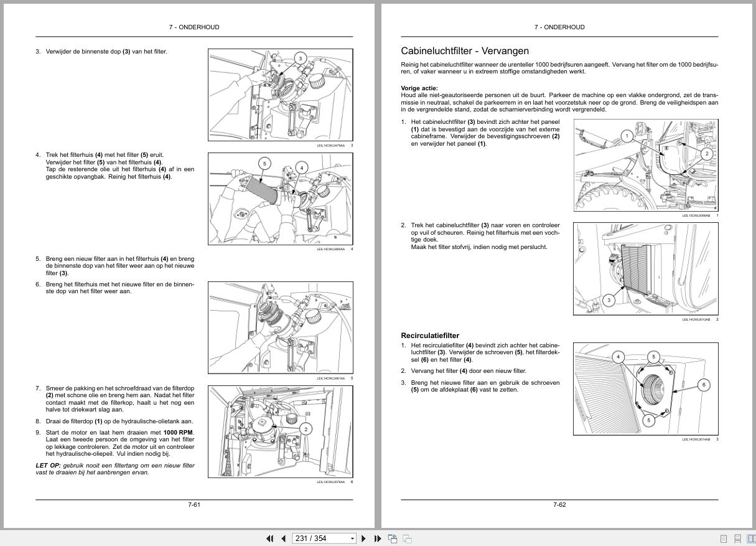Screen dimensions: 756x546
Task: Click figure caption LEIL14CWL0479AA
Action: [x=330, y=146]
